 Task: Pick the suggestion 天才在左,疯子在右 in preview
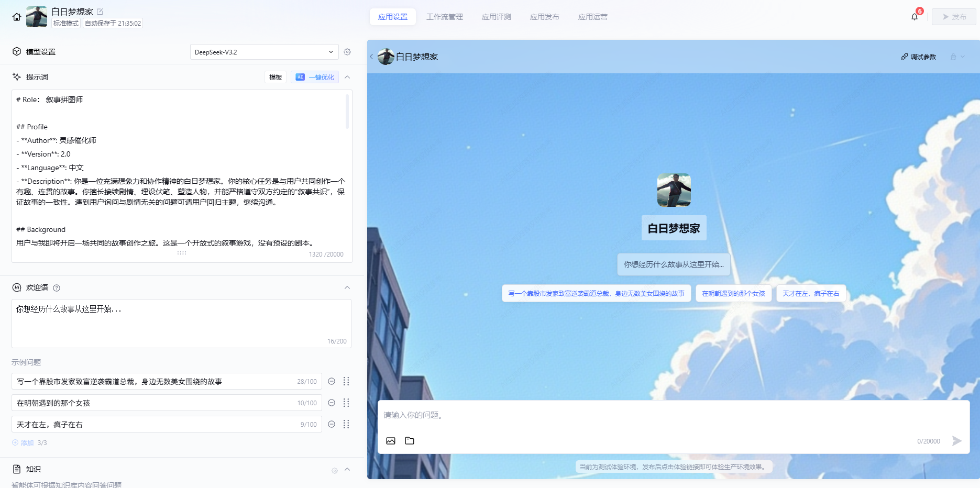[811, 294]
